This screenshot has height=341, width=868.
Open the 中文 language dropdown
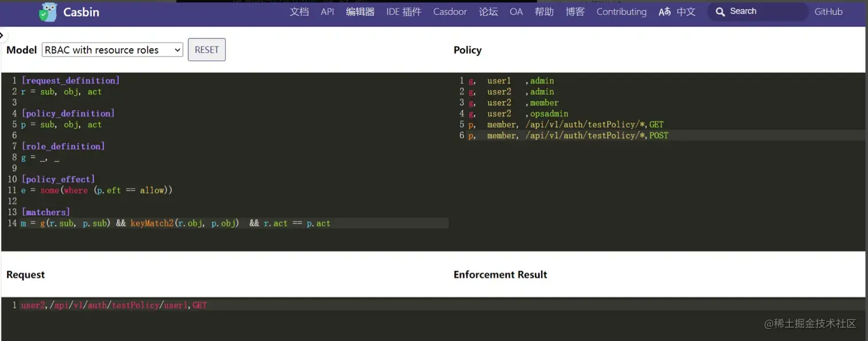[685, 11]
